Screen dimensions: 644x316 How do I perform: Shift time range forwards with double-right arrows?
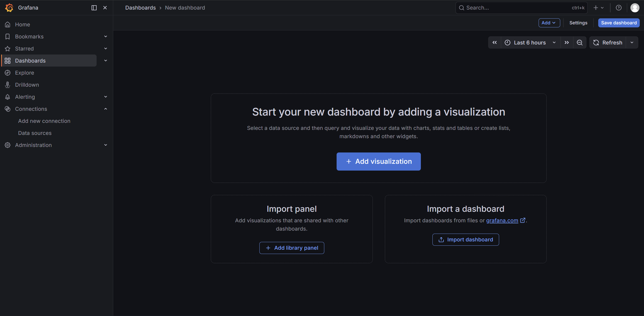click(567, 42)
